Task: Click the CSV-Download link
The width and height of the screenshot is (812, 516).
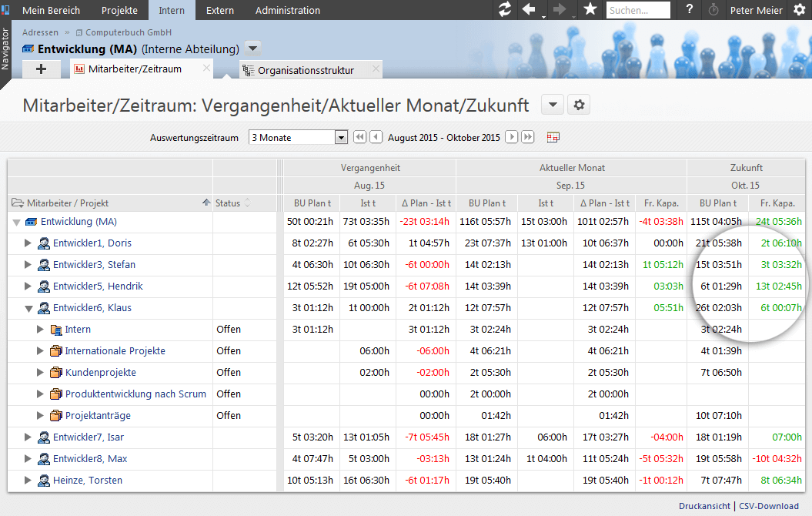Action: (x=768, y=506)
